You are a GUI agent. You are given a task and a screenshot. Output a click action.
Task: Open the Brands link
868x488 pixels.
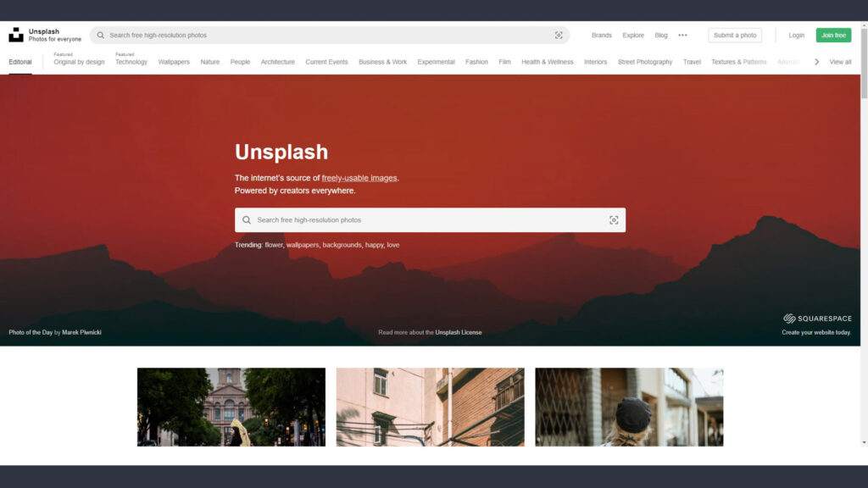click(x=602, y=35)
